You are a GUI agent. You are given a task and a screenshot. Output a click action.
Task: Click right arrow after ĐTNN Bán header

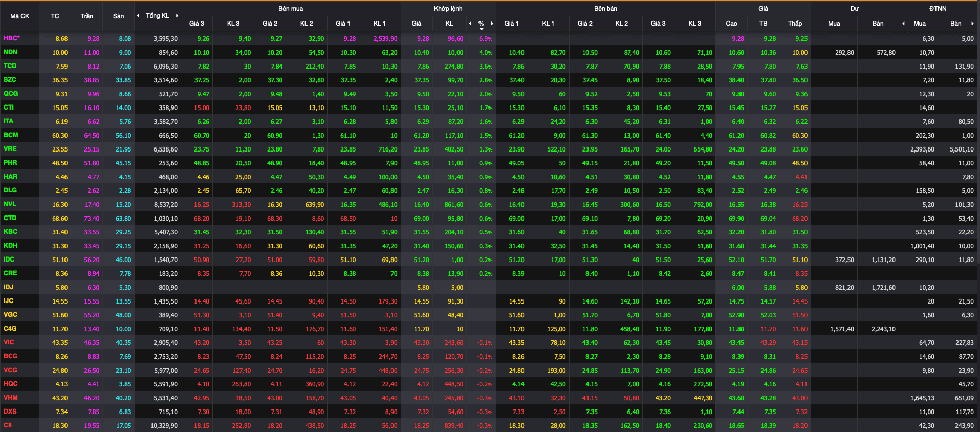tap(972, 24)
